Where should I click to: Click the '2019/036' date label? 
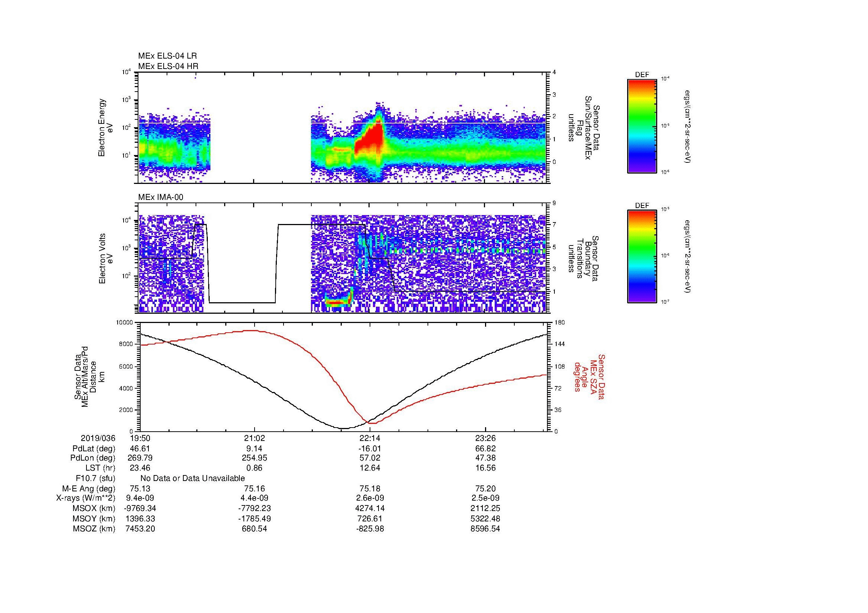tap(98, 438)
